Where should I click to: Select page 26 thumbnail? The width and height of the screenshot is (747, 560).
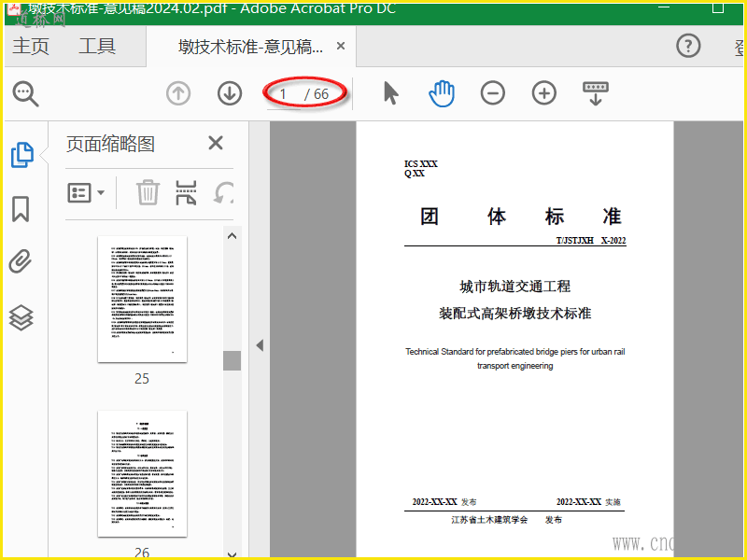pos(142,474)
